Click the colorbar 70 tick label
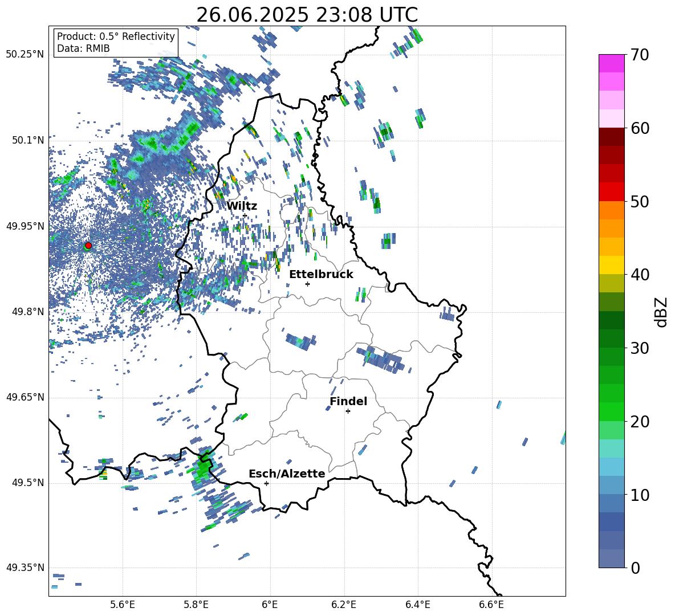The height and width of the screenshot is (616, 675). 640,55
